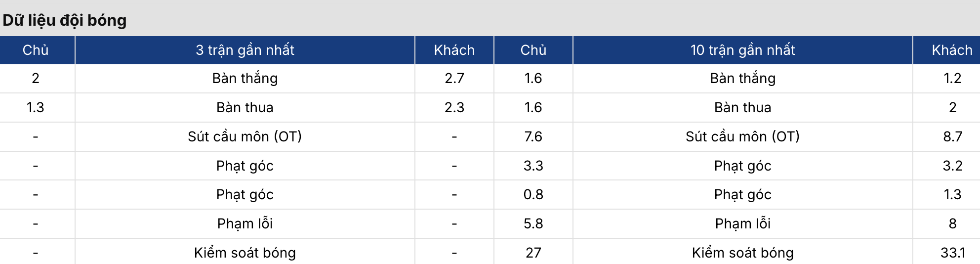The width and height of the screenshot is (980, 264).
Task: Select "Bàn thắng" in the 3 trận gần nhất table
Action: click(x=245, y=78)
